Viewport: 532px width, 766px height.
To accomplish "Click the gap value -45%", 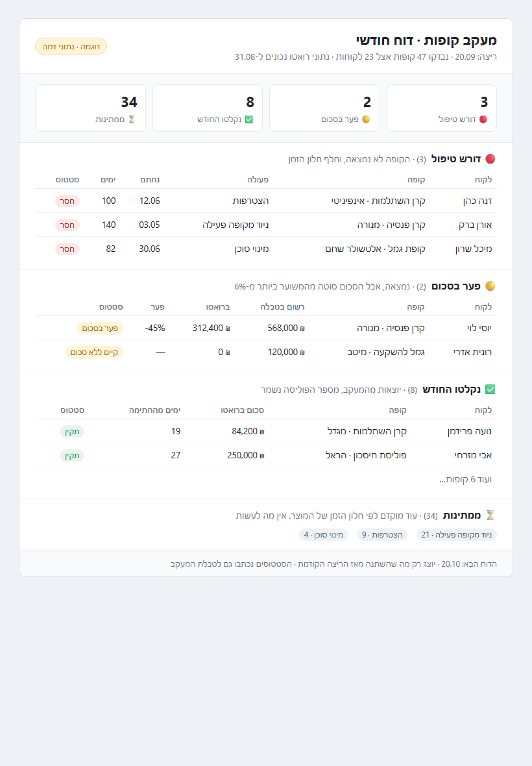I will coord(155,328).
